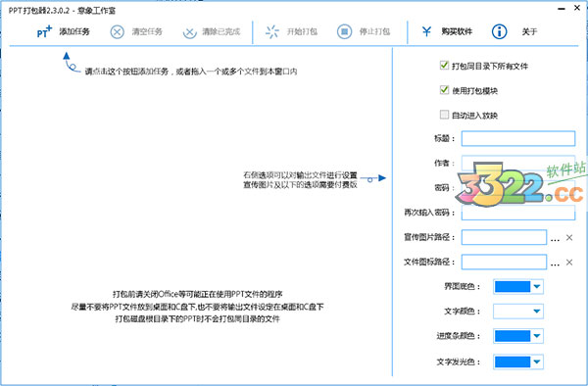Click the white 文字颜色 color swatch

513,312
